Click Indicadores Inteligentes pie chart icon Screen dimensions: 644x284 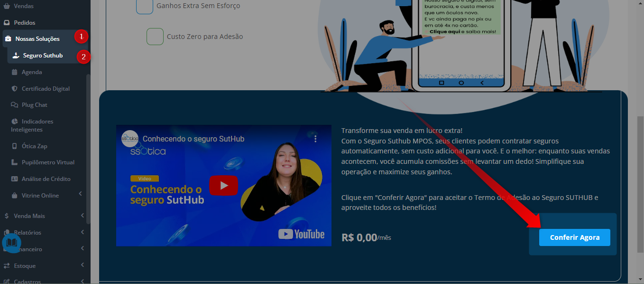point(14,122)
